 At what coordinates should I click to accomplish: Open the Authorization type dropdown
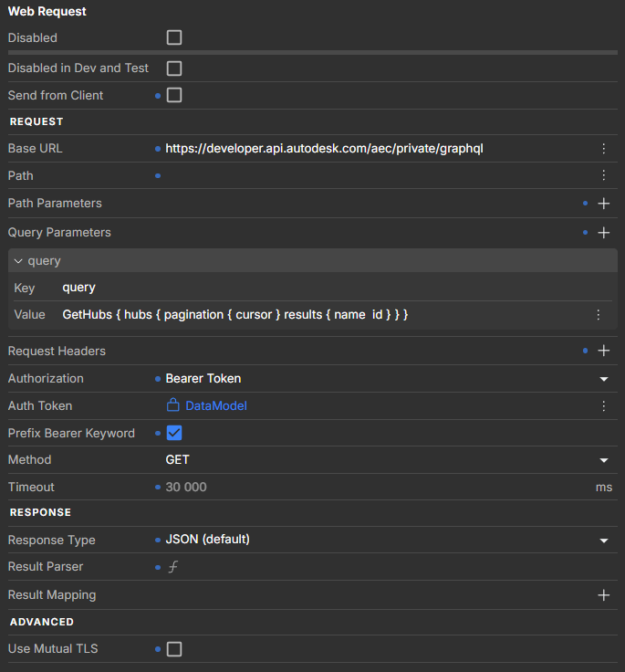[x=603, y=379]
